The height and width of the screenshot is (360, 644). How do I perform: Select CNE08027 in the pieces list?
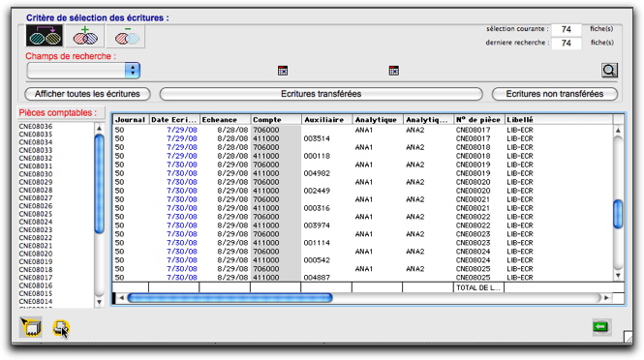36,197
